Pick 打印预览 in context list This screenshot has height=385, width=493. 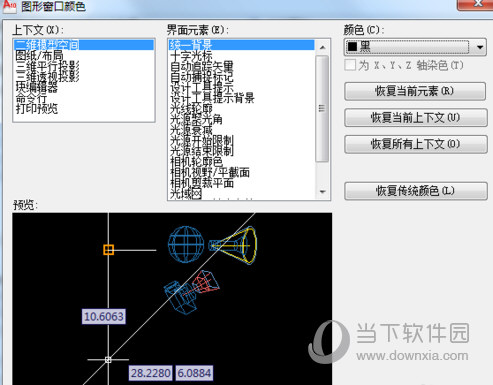[37, 109]
